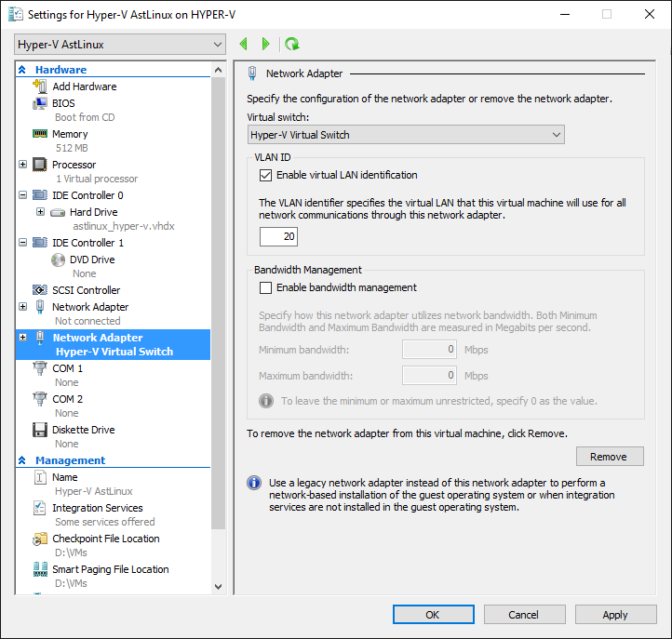The height and width of the screenshot is (639, 672).
Task: Click the Hard Drive icon
Action: (x=58, y=212)
